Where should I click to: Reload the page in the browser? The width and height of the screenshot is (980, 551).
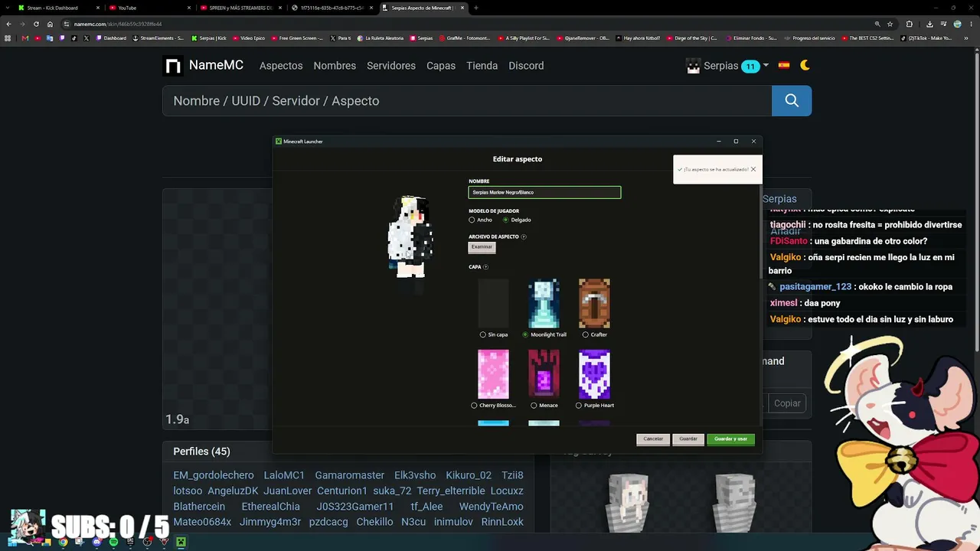[x=36, y=24]
